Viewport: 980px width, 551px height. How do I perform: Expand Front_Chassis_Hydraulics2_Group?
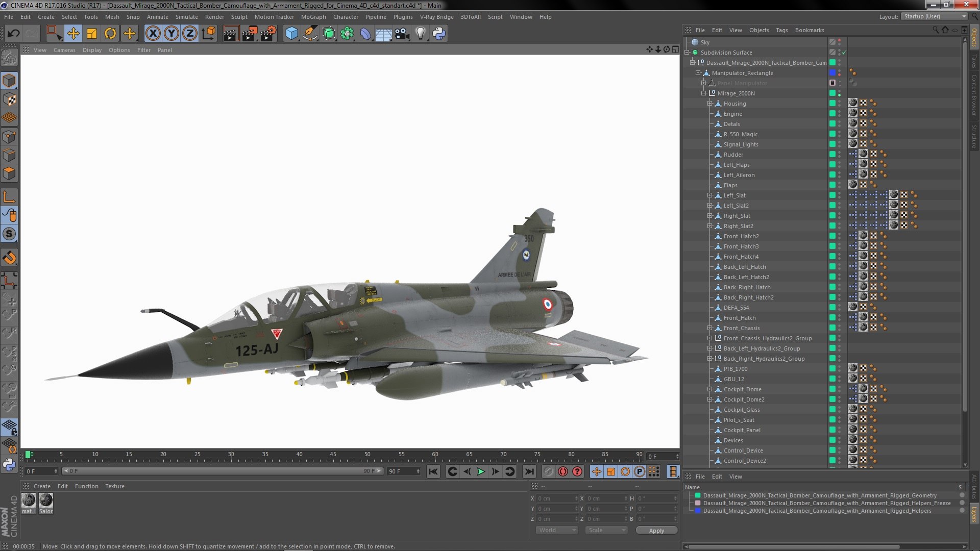pyautogui.click(x=709, y=338)
